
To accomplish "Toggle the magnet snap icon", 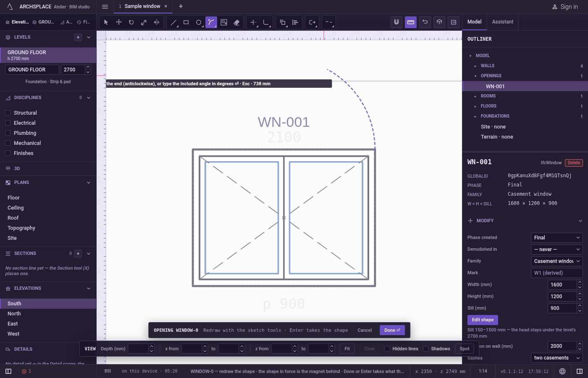I will click(396, 22).
